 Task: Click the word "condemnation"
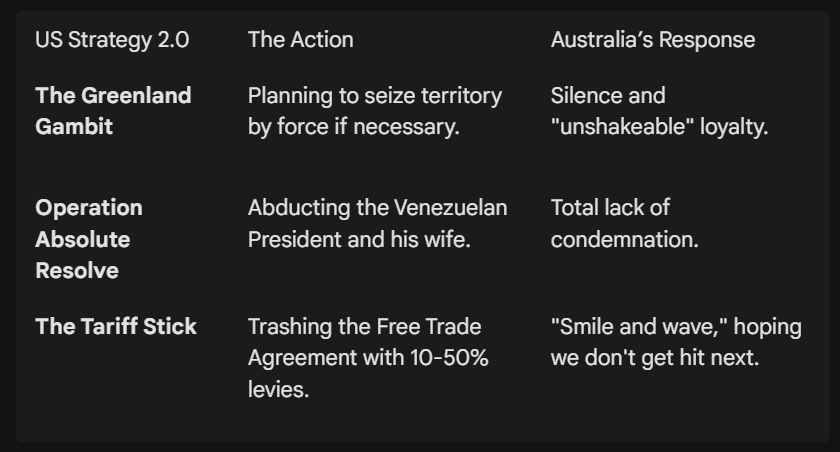point(624,239)
